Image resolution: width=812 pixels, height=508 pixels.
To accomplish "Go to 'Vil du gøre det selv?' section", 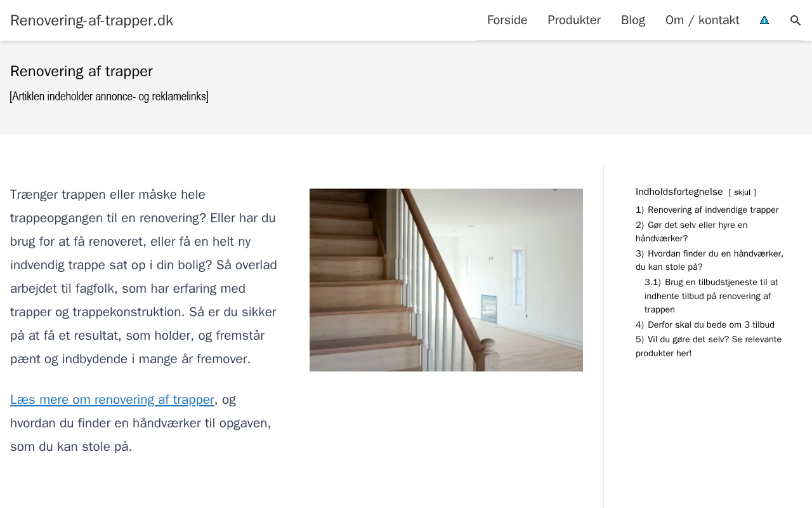I will 709,346.
